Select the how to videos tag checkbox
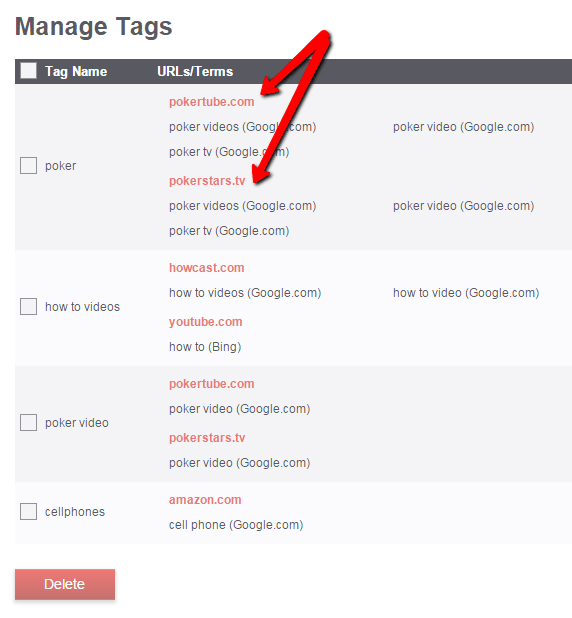The width and height of the screenshot is (572, 618). [28, 306]
